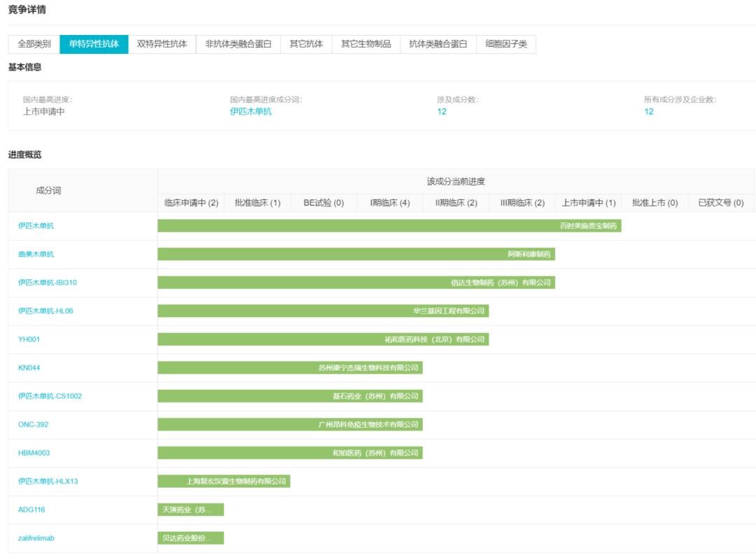Switch to the 全部类别 tab
Viewport: 756px width, 555px height.
pyautogui.click(x=34, y=44)
